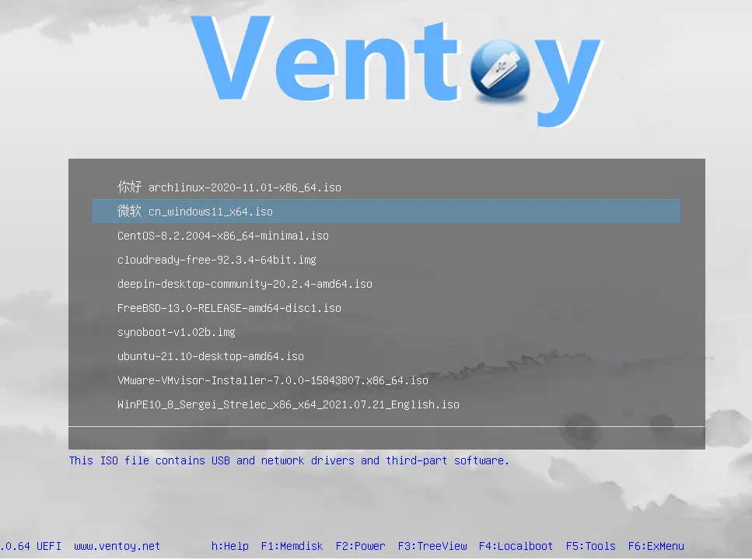This screenshot has width=752, height=560.
Task: Click the Ventoy USB globe logo icon
Action: tap(500, 71)
